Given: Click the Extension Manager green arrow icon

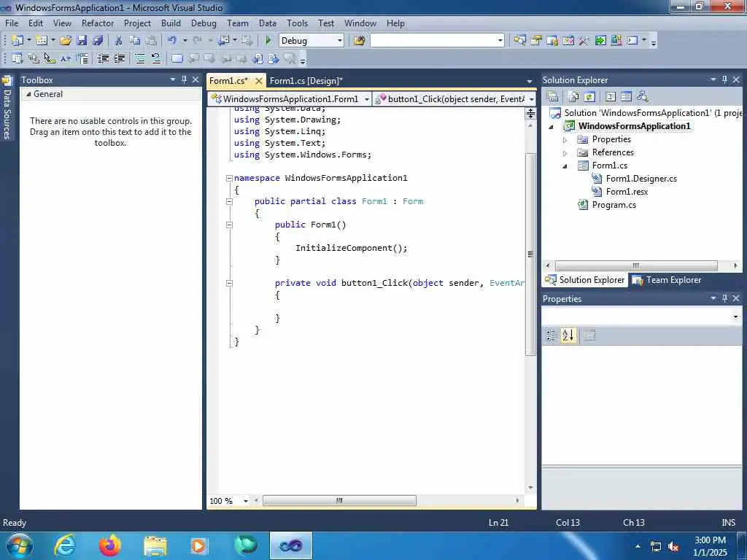Looking at the screenshot, I should click(600, 41).
